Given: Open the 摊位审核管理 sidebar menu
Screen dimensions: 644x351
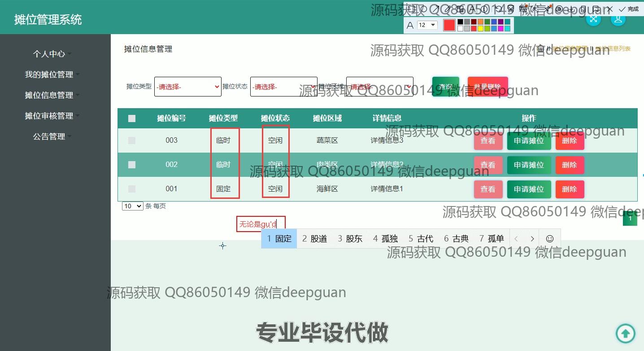Looking at the screenshot, I should (49, 116).
